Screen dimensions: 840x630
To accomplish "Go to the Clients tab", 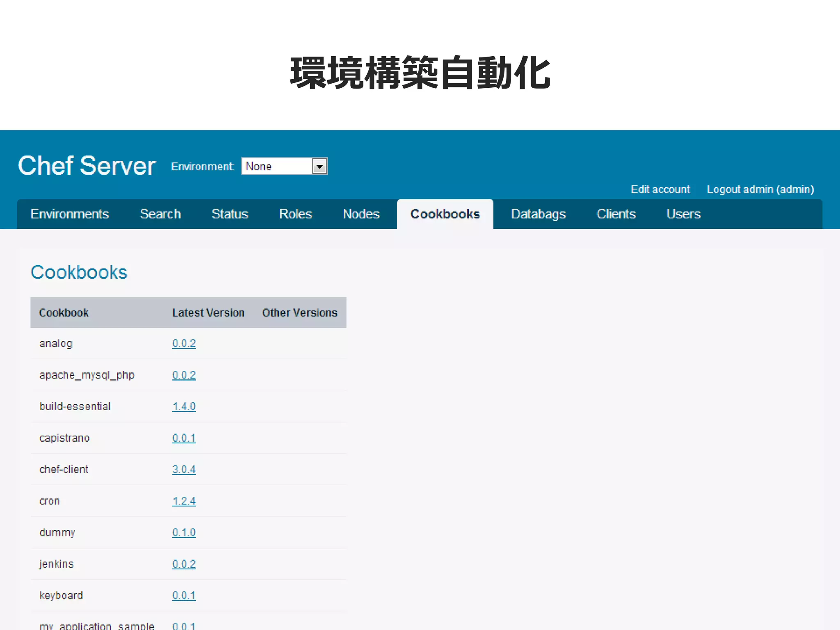I will pyautogui.click(x=616, y=214).
